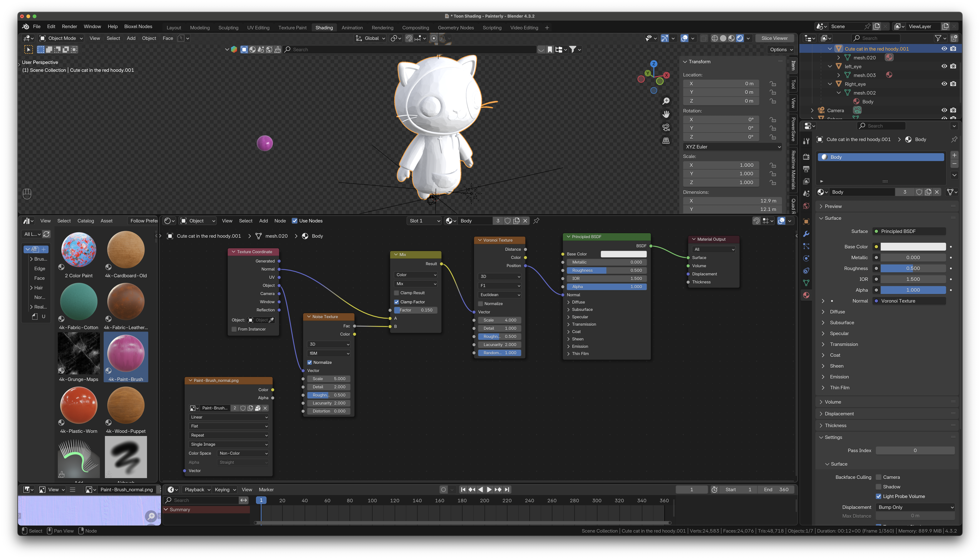Open the Keying popover in timeline
Screen dimensions: 980x559
pyautogui.click(x=225, y=490)
